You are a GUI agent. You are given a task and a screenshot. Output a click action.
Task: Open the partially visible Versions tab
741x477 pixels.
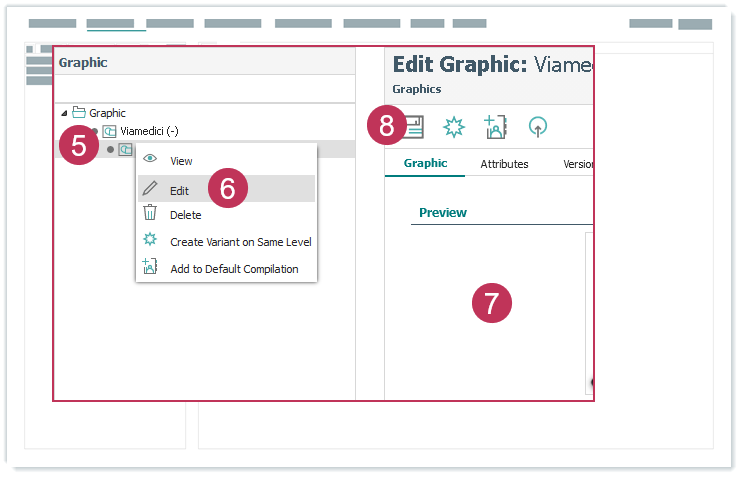pyautogui.click(x=578, y=164)
